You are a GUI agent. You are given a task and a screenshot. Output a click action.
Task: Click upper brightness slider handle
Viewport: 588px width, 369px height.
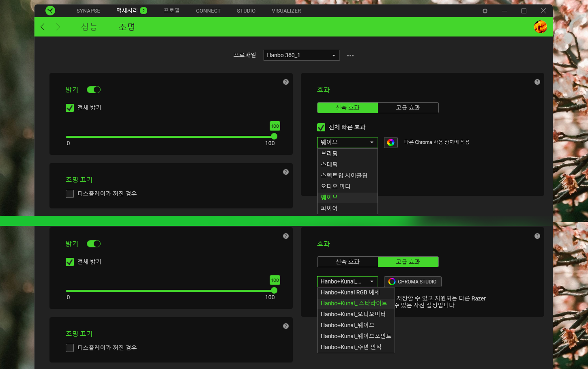[x=274, y=137]
